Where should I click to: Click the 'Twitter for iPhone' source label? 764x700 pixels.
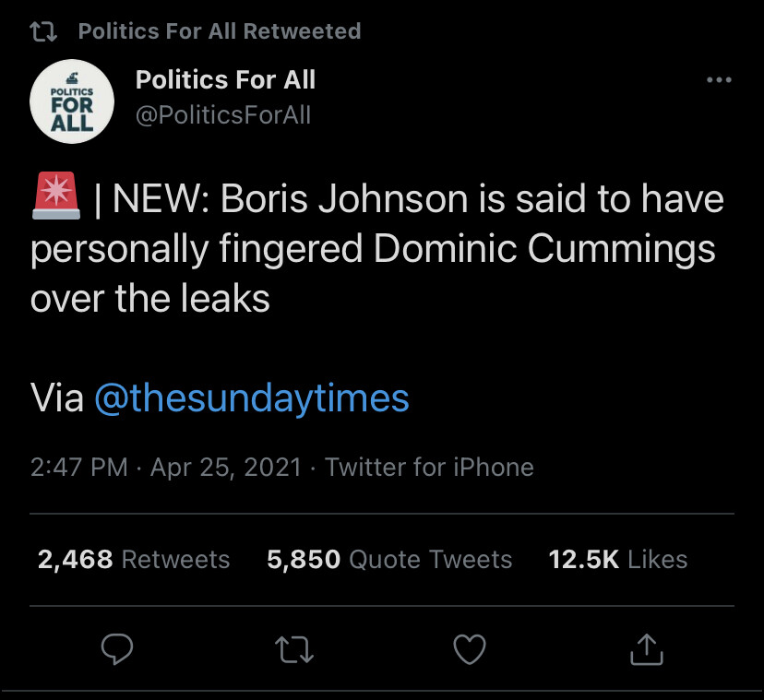[x=429, y=467]
